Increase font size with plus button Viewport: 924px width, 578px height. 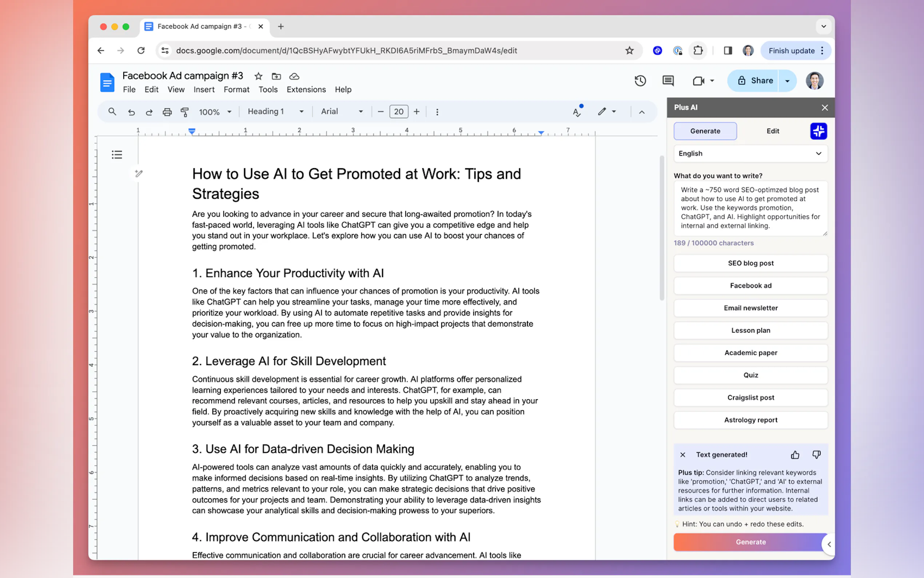click(417, 112)
